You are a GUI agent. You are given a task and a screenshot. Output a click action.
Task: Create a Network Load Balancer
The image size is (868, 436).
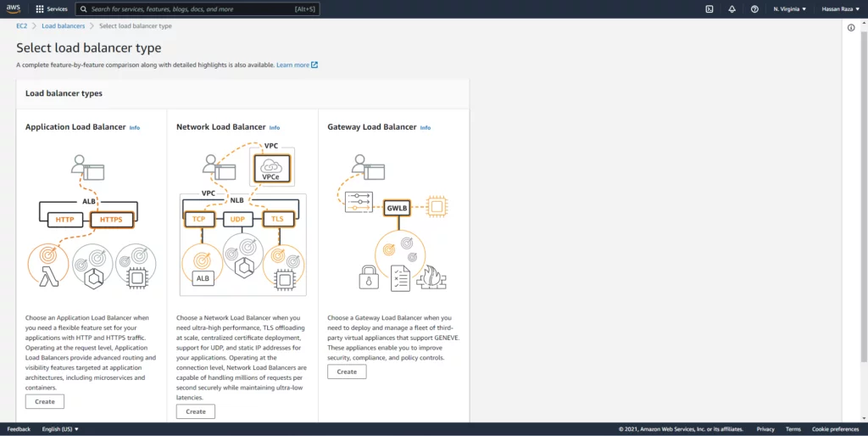click(196, 411)
